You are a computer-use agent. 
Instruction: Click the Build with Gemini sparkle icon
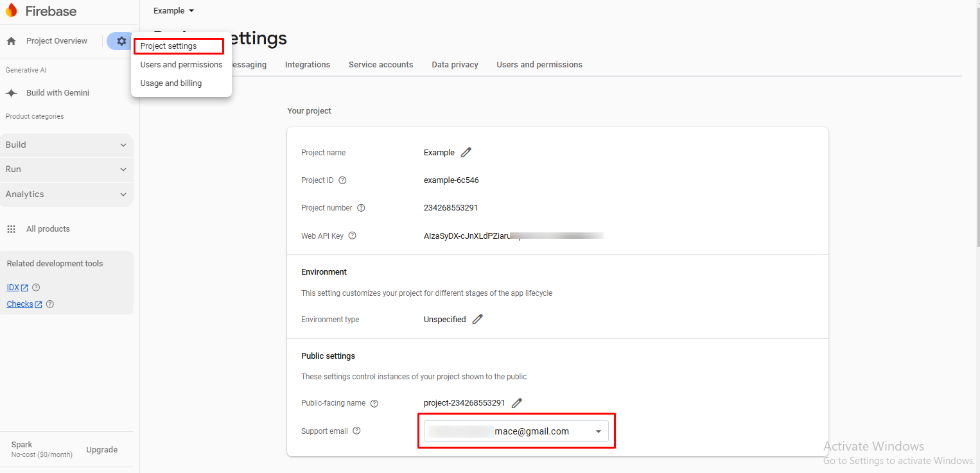click(x=12, y=93)
